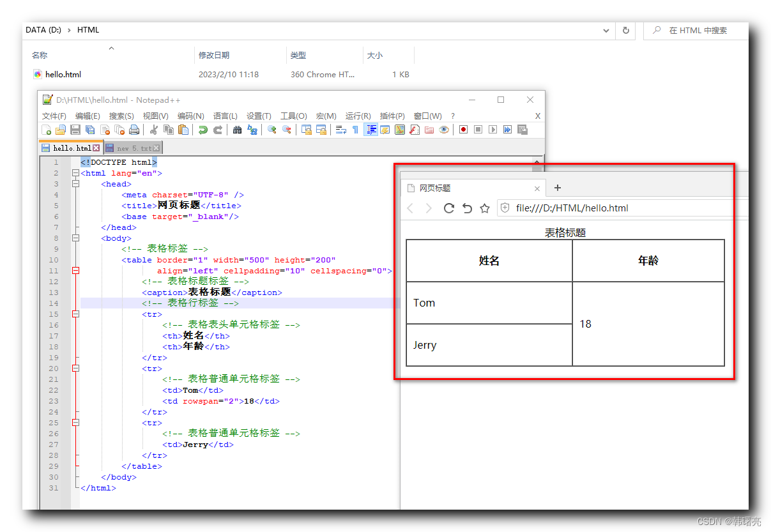Image resolution: width=771 pixels, height=532 pixels.
Task: Click the HTML breadcrumb in Explorer
Action: coord(88,30)
